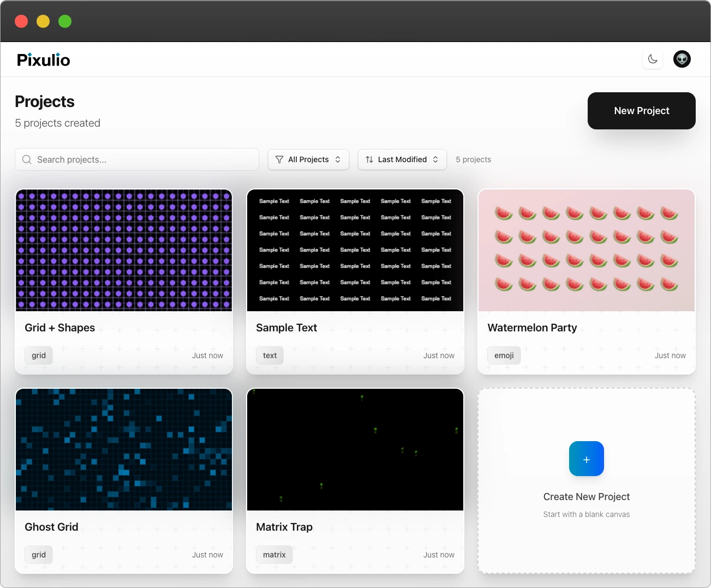
Task: Open the Ghost Grid project
Action: [124, 449]
